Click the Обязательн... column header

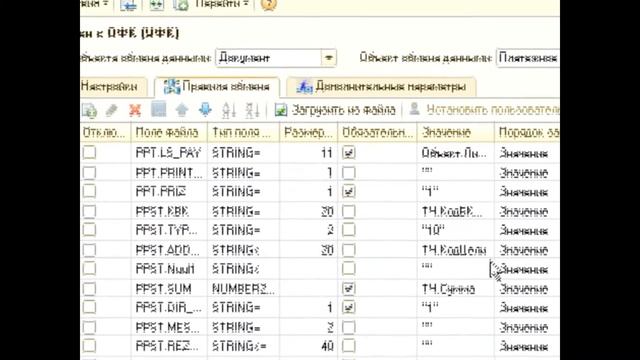378,133
